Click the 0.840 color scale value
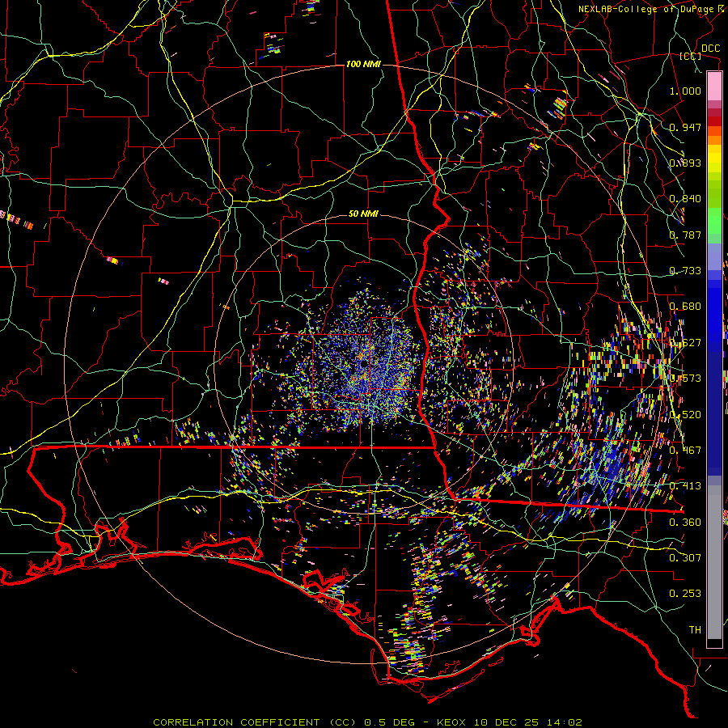The width and height of the screenshot is (728, 728). click(685, 199)
